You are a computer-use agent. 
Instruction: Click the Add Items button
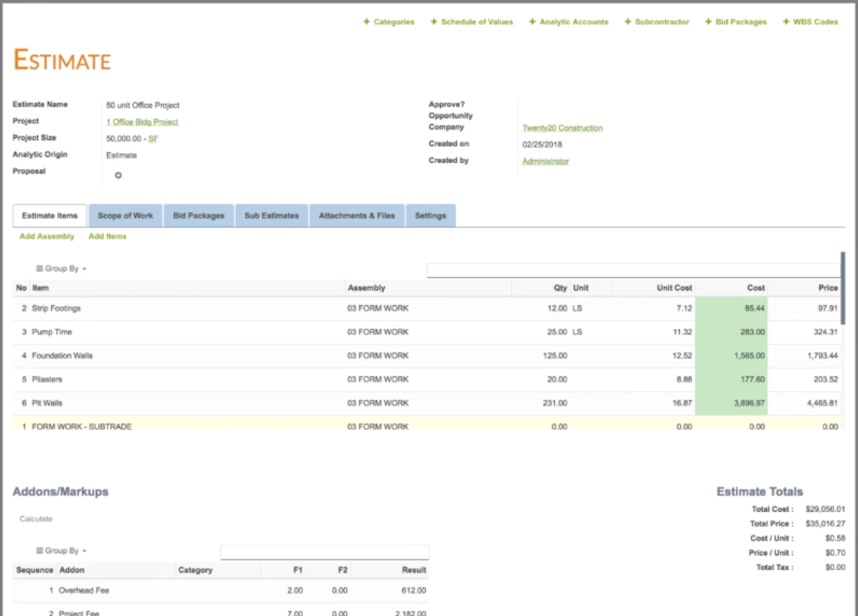click(108, 236)
